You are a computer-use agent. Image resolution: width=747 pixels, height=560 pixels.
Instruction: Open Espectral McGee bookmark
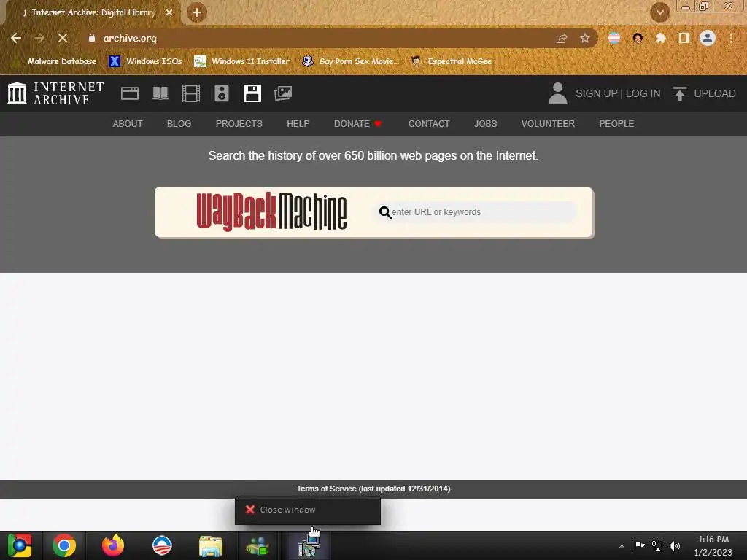(x=452, y=61)
